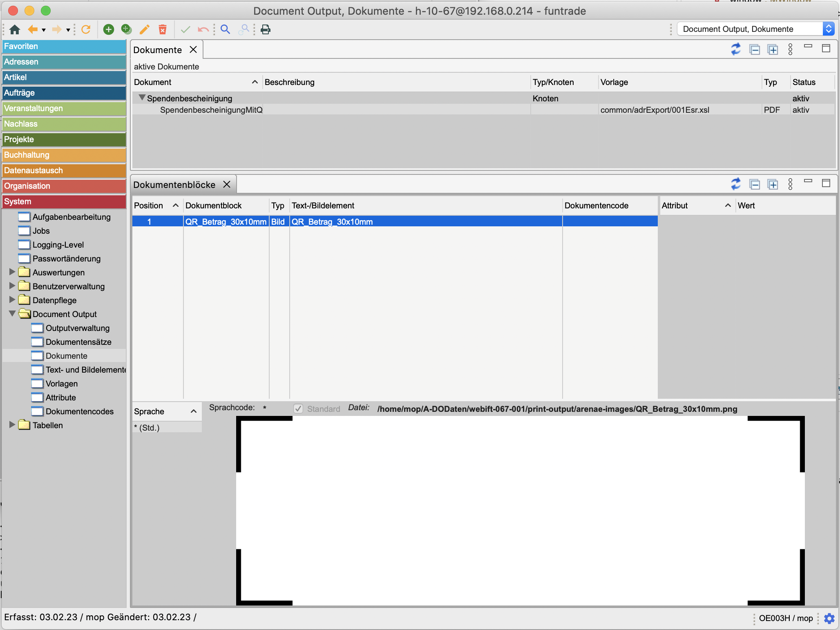
Task: Select the Dokumentenblöcke tab
Action: coord(174,185)
